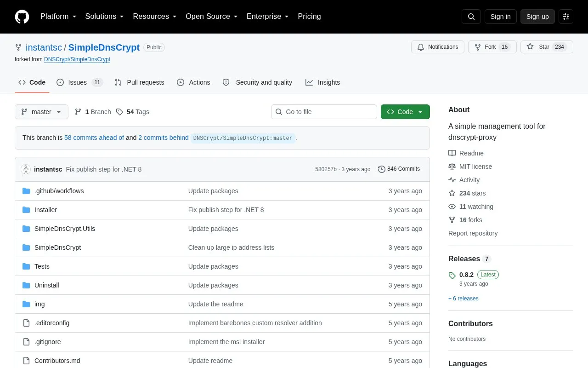Open the 58 commits ahead of link
Screen dimensions: 588x368
click(94, 138)
